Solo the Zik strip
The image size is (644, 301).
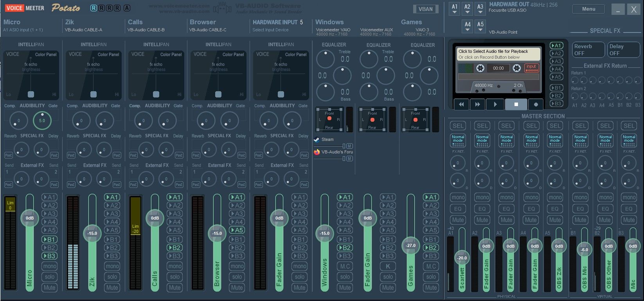coord(112,277)
